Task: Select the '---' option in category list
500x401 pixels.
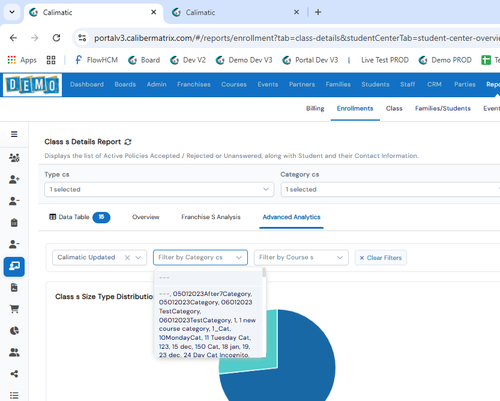Action: click(208, 277)
